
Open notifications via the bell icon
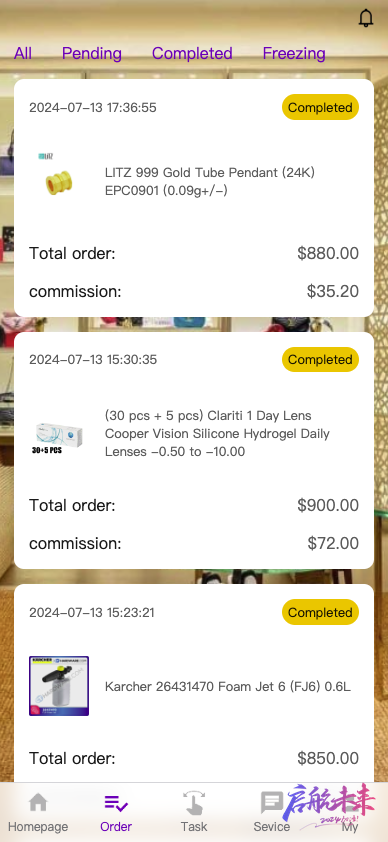[x=365, y=18]
